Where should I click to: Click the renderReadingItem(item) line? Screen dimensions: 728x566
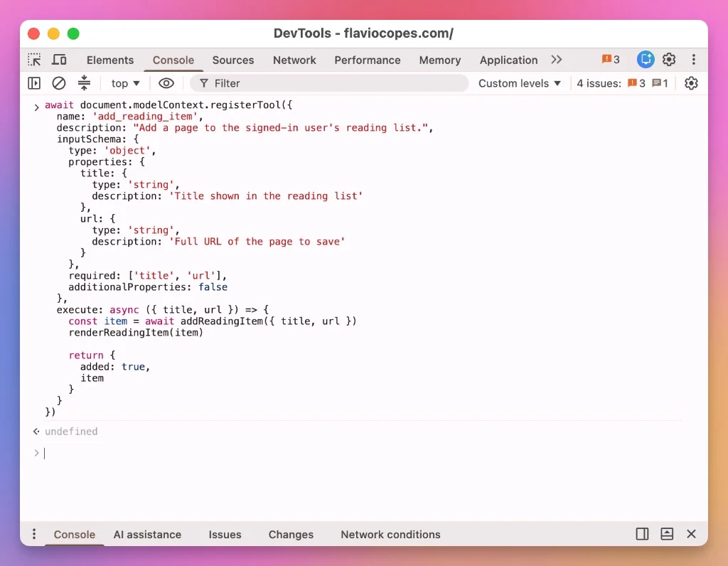pyautogui.click(x=136, y=333)
